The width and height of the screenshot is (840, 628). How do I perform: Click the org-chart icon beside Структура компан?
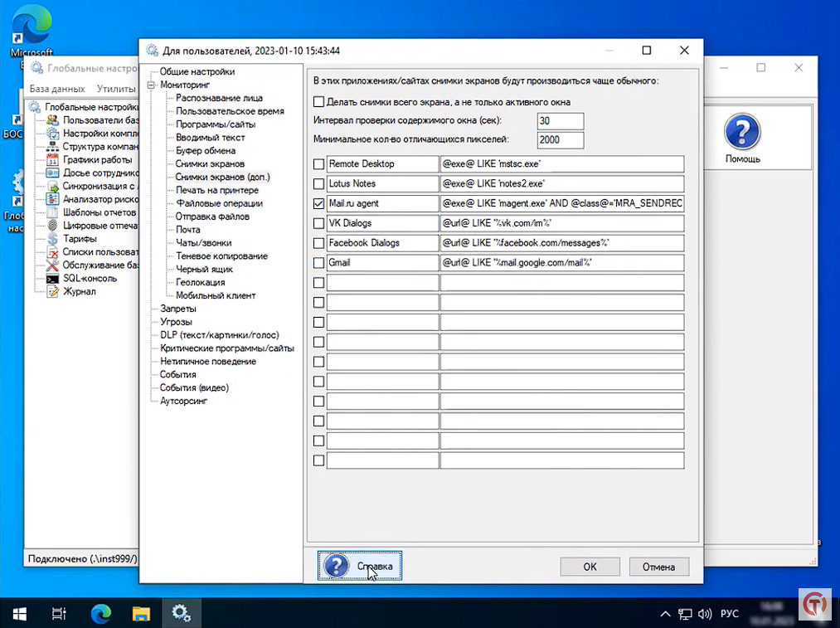point(52,146)
